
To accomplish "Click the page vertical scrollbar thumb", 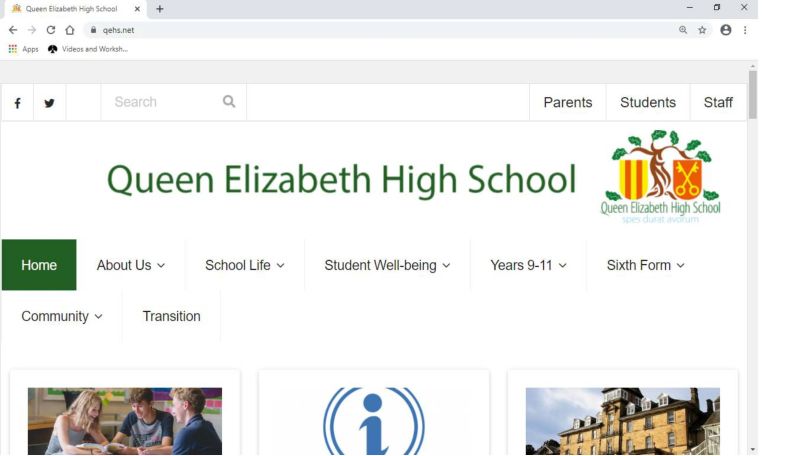I will tap(753, 95).
